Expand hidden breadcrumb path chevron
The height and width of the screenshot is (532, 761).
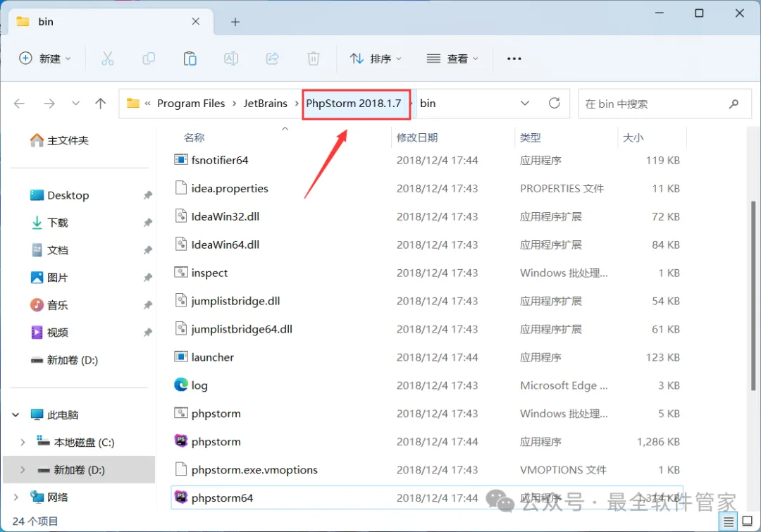pos(147,104)
